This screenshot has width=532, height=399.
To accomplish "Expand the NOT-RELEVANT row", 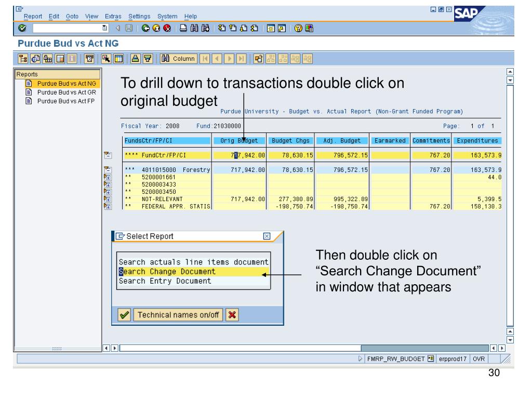I will 108,199.
